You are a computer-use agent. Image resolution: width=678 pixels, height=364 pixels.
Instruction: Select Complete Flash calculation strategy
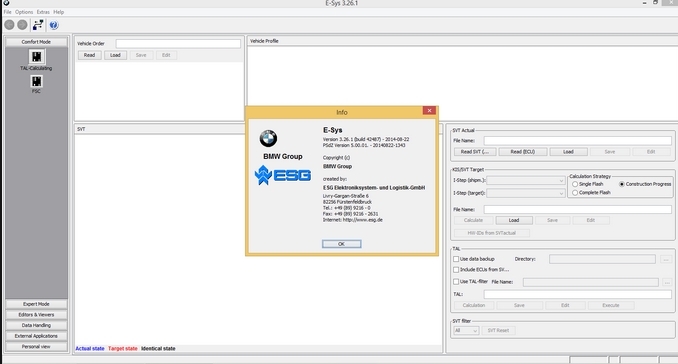tap(575, 193)
